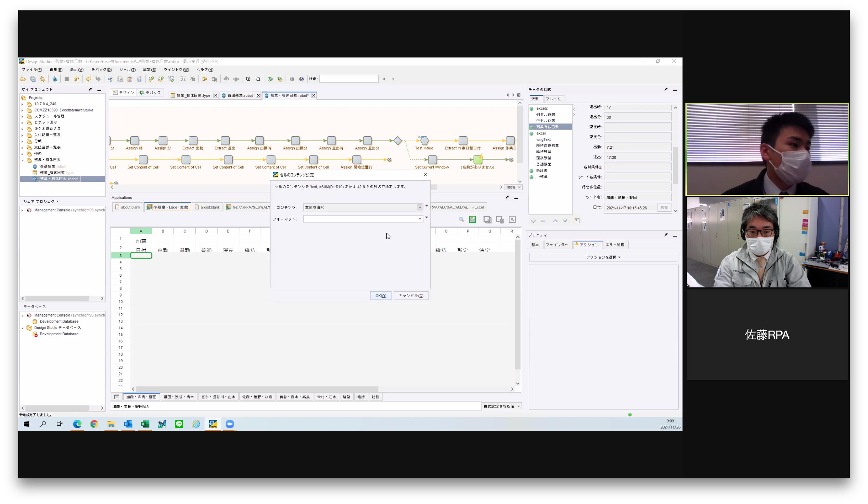Screen dimensions: 868x504
Task: Open Zoom from the Windows taskbar
Action: tap(230, 424)
